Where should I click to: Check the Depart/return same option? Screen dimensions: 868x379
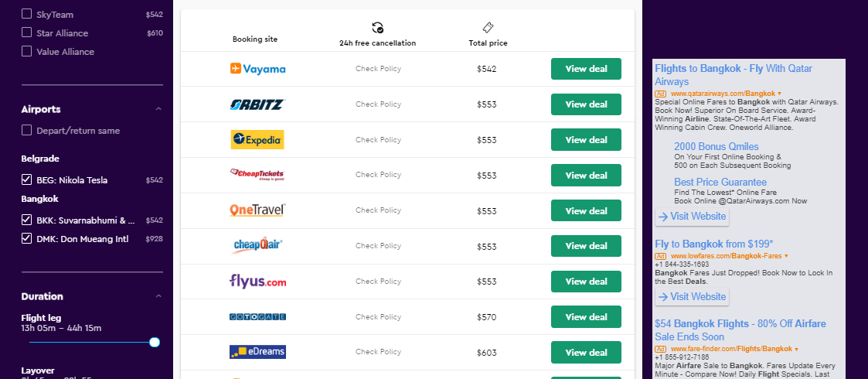26,130
